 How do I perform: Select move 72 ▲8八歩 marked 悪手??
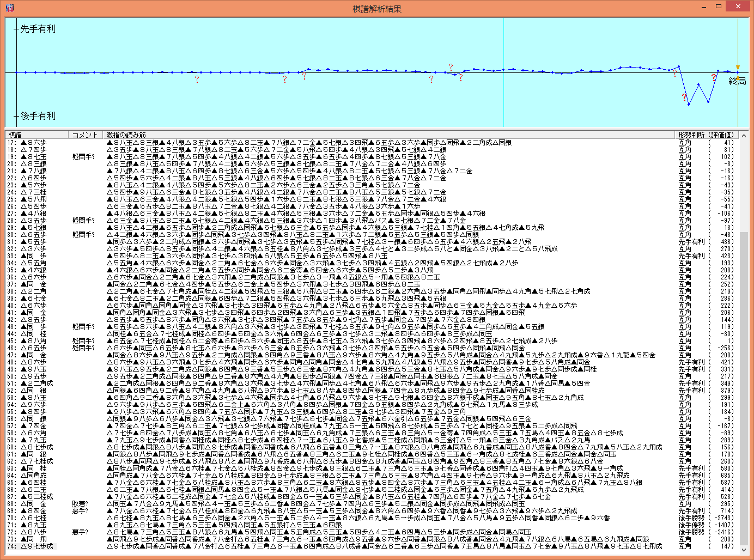click(34, 532)
